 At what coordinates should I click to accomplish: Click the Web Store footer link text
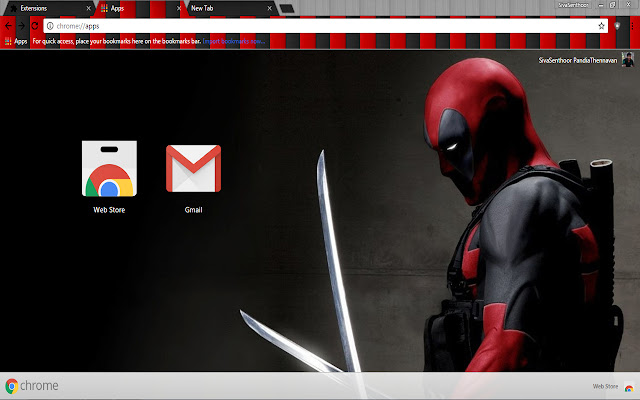605,386
